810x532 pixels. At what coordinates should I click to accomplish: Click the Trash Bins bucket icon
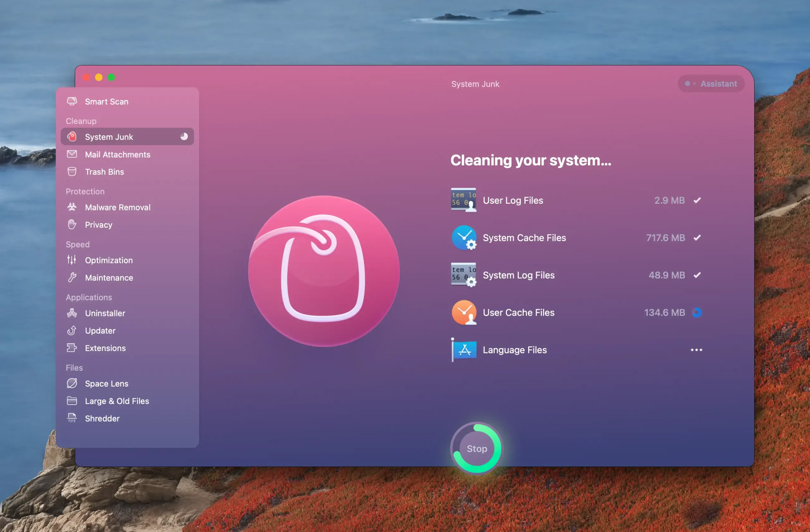72,172
